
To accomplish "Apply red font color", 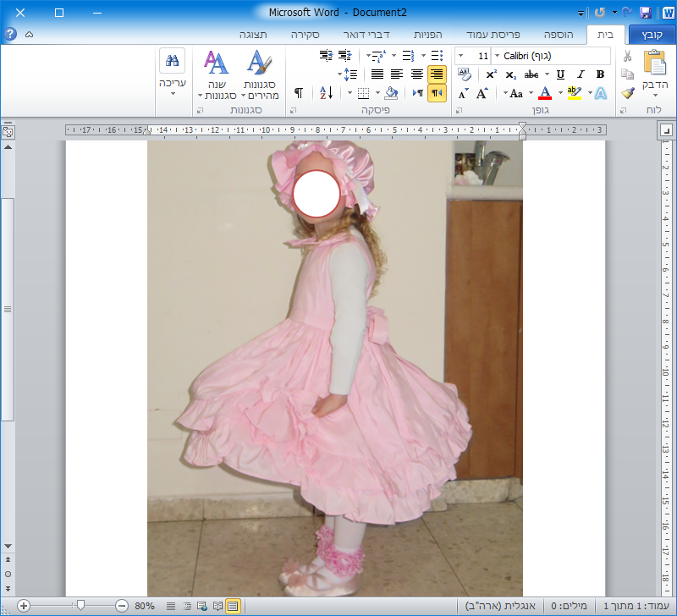I will click(545, 93).
